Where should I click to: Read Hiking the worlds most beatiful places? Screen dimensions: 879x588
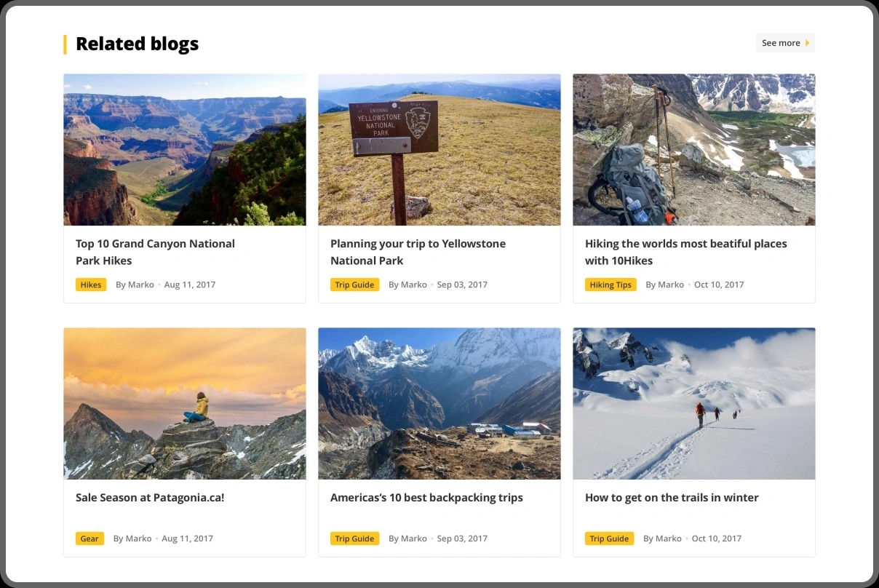pos(685,252)
